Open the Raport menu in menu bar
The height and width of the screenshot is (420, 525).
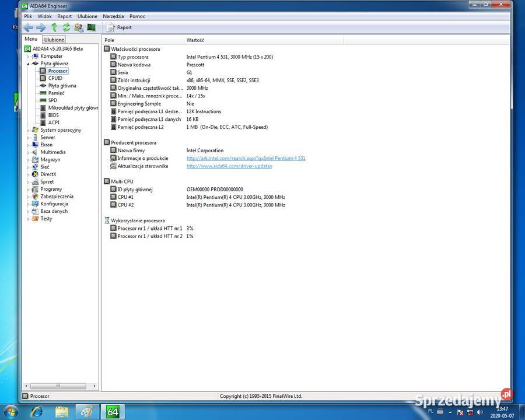click(64, 16)
